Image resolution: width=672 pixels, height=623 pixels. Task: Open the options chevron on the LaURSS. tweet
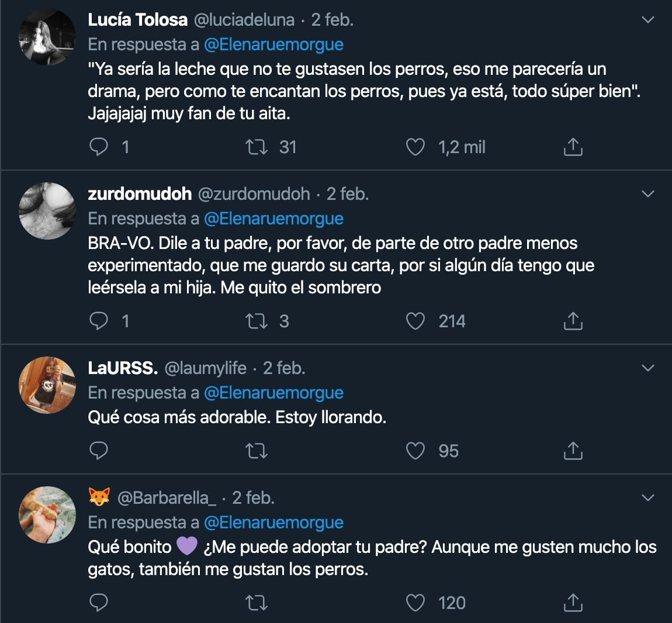(647, 368)
